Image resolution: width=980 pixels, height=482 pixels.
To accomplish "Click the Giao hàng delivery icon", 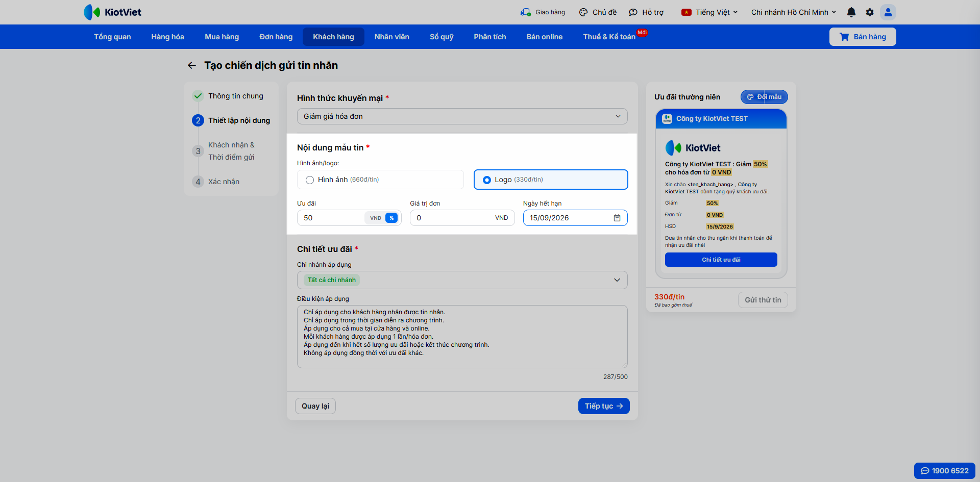I will pyautogui.click(x=525, y=12).
